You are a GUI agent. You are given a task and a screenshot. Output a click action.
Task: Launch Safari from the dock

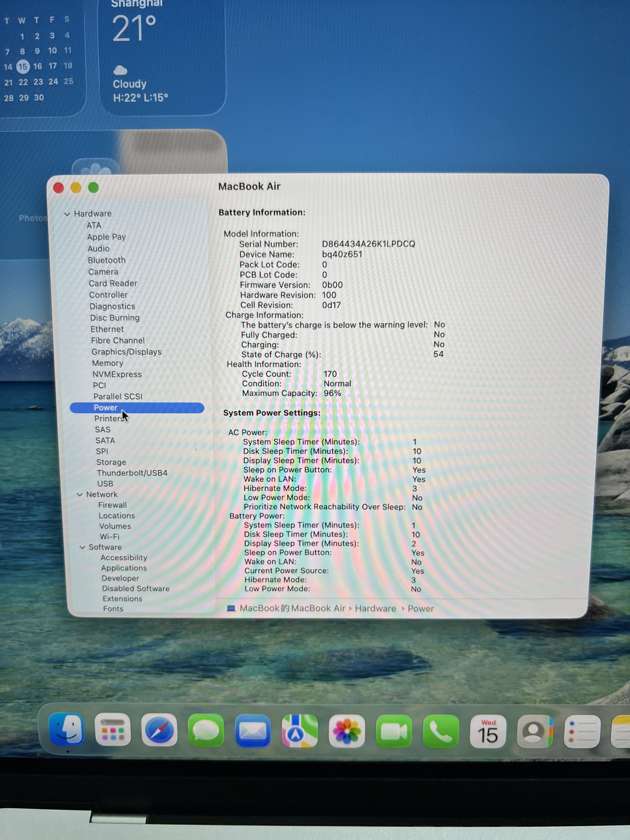click(159, 730)
